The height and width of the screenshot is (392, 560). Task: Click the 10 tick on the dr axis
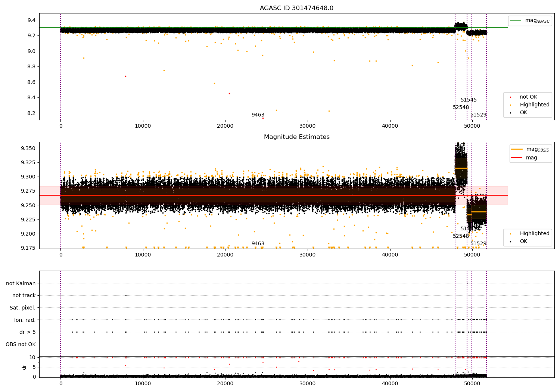(32, 358)
